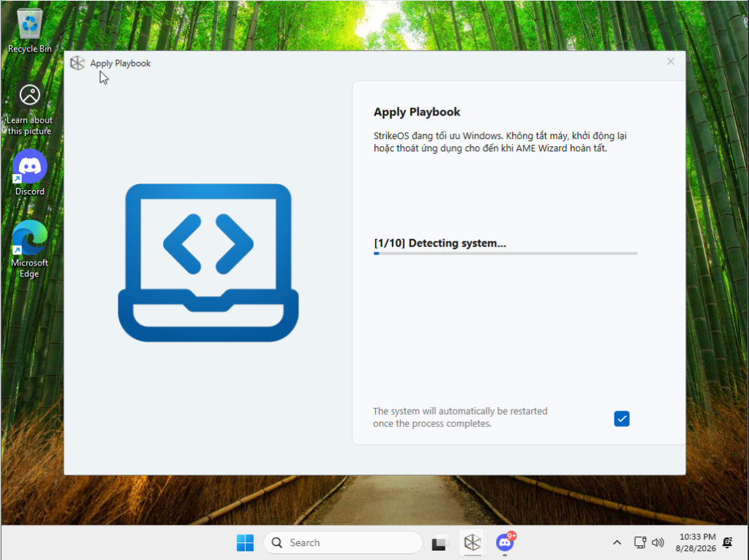Image resolution: width=749 pixels, height=560 pixels.
Task: Open Task View from taskbar
Action: click(440, 542)
